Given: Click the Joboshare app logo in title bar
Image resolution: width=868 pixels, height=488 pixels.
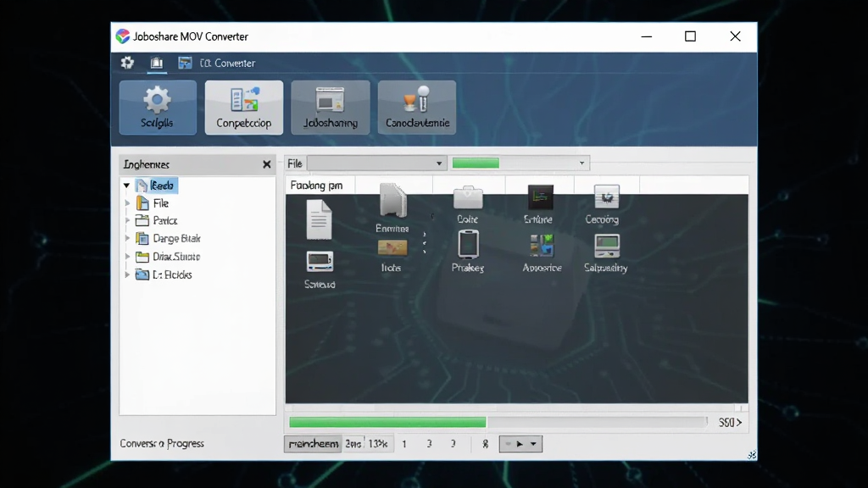Looking at the screenshot, I should pyautogui.click(x=122, y=36).
